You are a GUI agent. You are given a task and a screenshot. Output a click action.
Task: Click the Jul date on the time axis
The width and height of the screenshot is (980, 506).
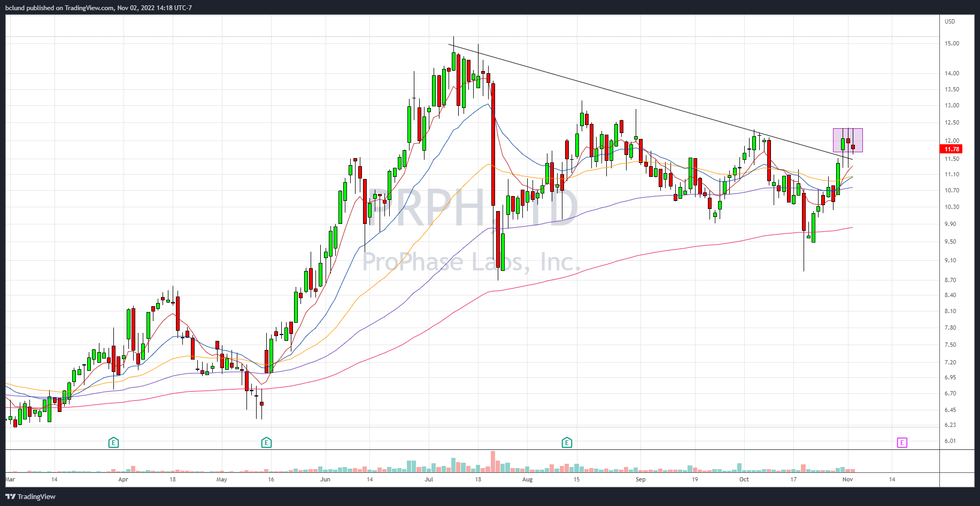coord(429,479)
